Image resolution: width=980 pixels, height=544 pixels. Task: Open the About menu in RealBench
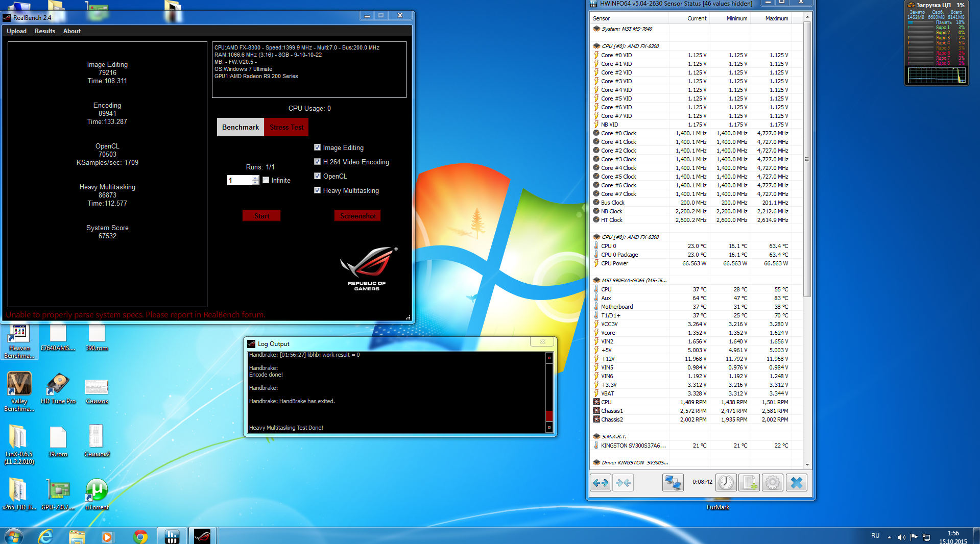point(72,31)
